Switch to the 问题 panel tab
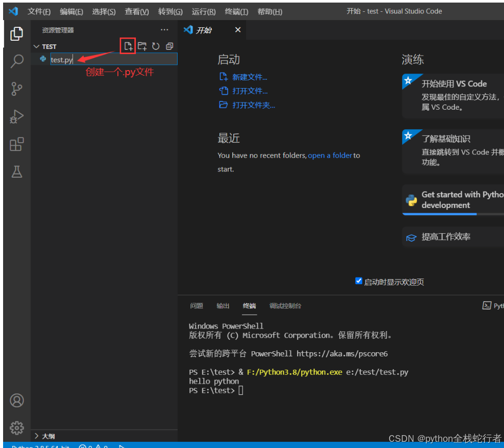The width and height of the screenshot is (504, 448). click(x=196, y=306)
